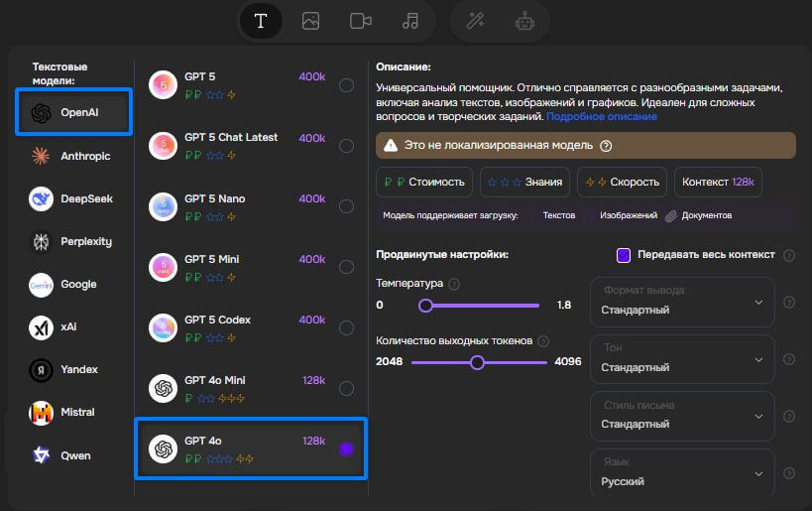Open the video generation mode icon
This screenshot has height=511, width=812.
[360, 21]
